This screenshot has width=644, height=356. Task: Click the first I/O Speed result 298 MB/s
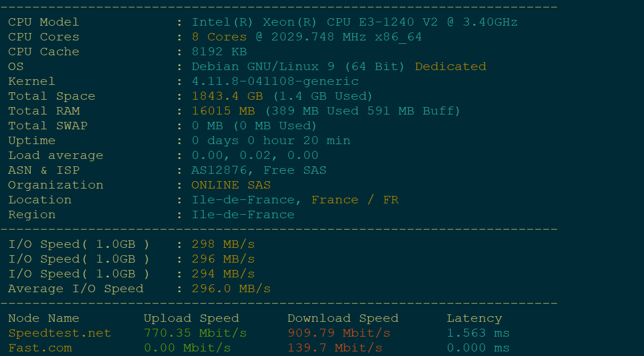coord(223,244)
